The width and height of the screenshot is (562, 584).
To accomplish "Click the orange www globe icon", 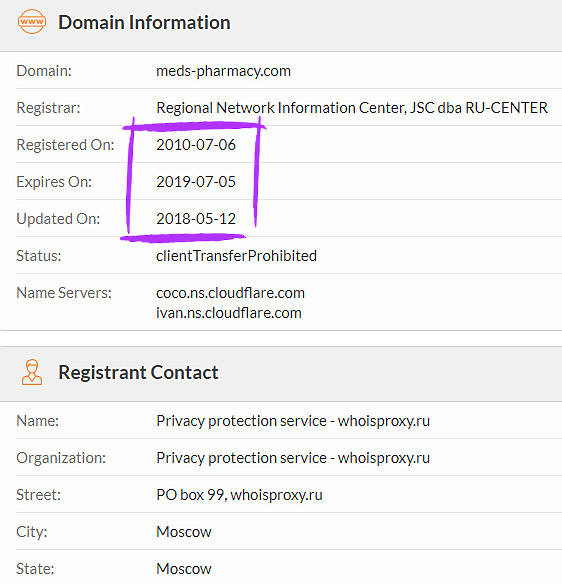I will click(32, 22).
